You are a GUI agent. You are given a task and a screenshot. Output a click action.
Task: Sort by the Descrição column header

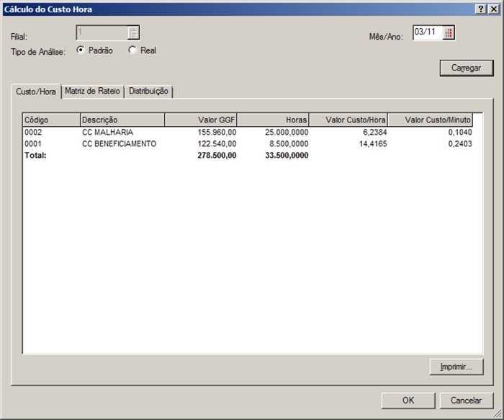(x=122, y=120)
